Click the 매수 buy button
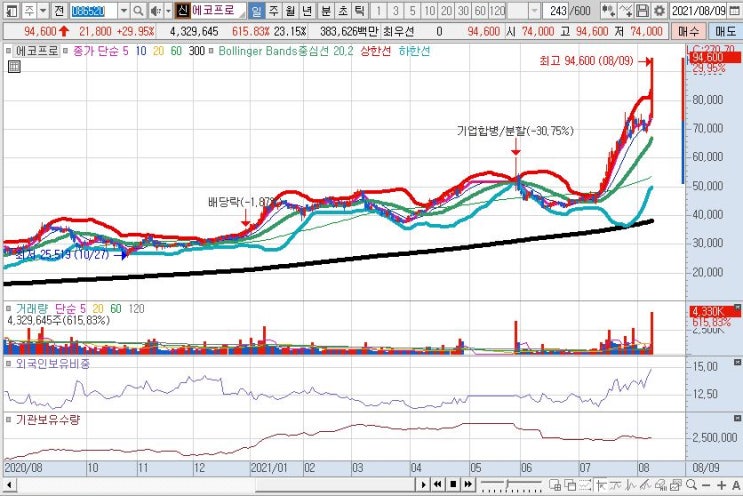Image resolution: width=743 pixels, height=496 pixels. tap(688, 31)
